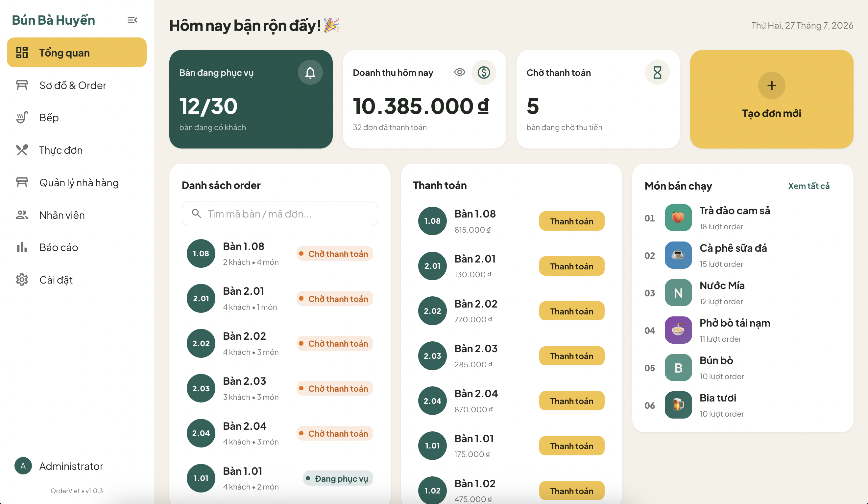Click the Sơ đồ & Order table icon
The image size is (868, 504).
click(x=22, y=85)
